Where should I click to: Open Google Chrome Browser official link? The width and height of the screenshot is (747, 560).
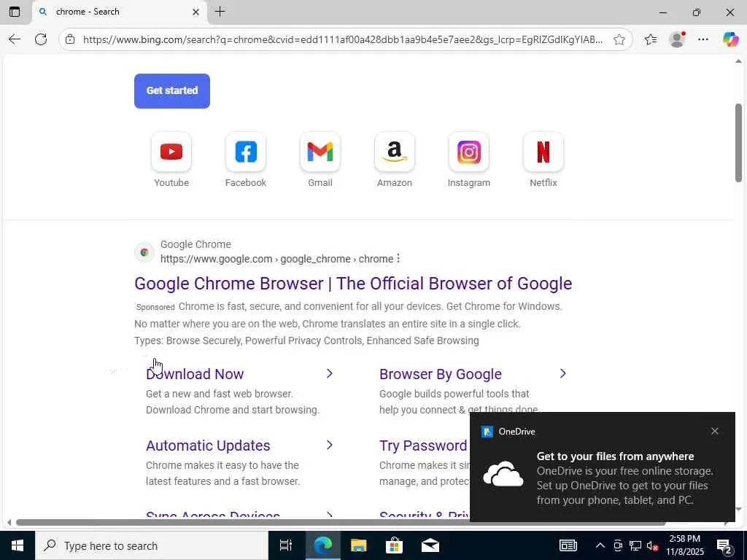coord(353,284)
